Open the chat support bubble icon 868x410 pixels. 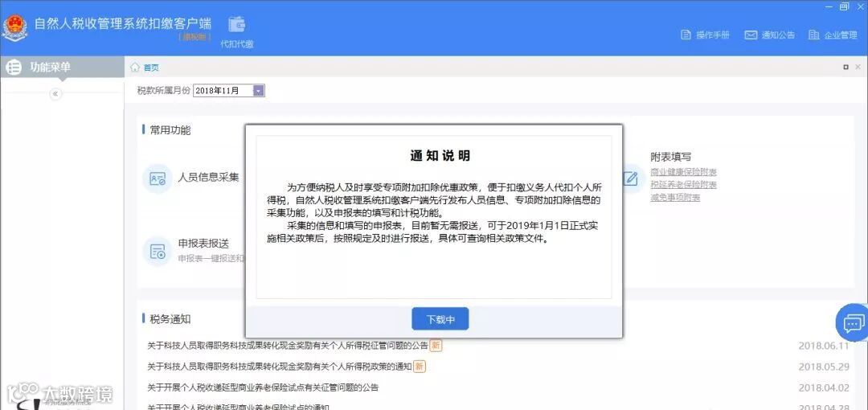(x=853, y=322)
